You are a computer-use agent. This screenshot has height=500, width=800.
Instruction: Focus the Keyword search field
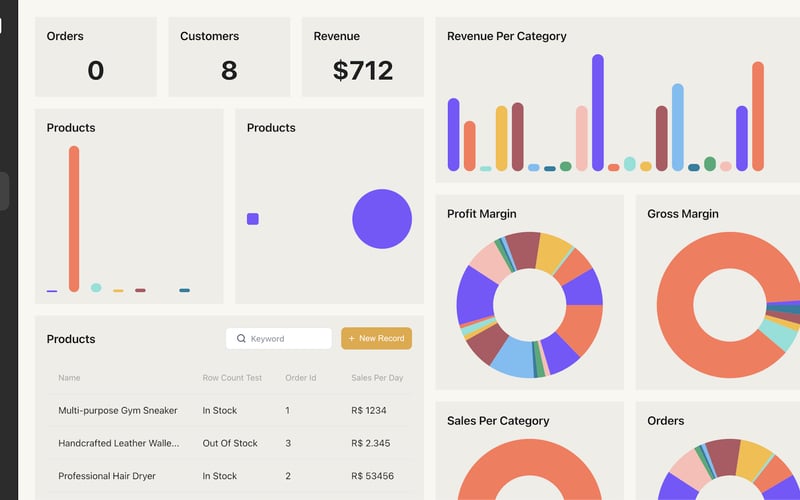279,338
